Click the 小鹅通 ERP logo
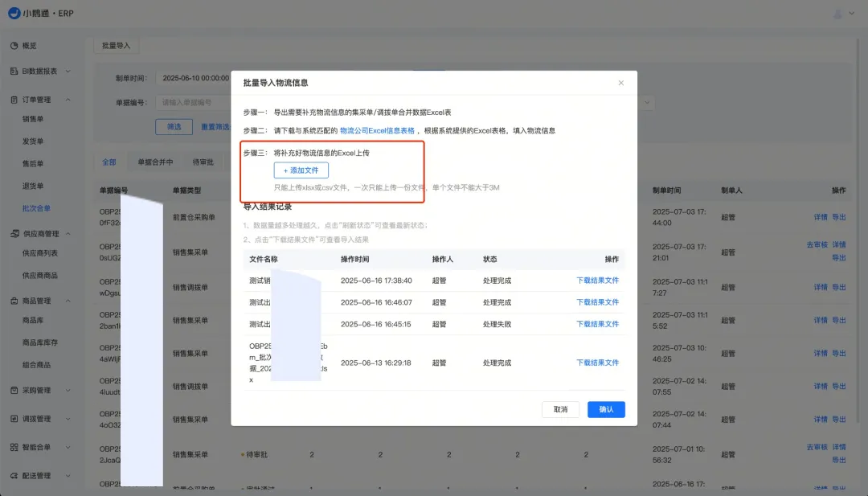The width and height of the screenshot is (868, 496). click(x=41, y=14)
